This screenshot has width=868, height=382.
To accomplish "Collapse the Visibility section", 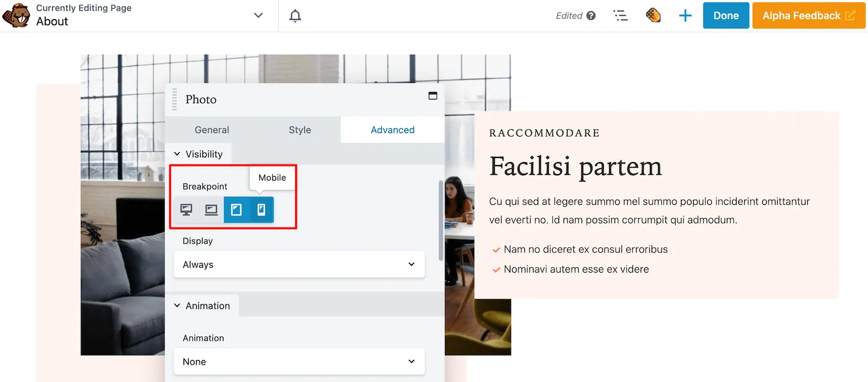I will [x=198, y=154].
